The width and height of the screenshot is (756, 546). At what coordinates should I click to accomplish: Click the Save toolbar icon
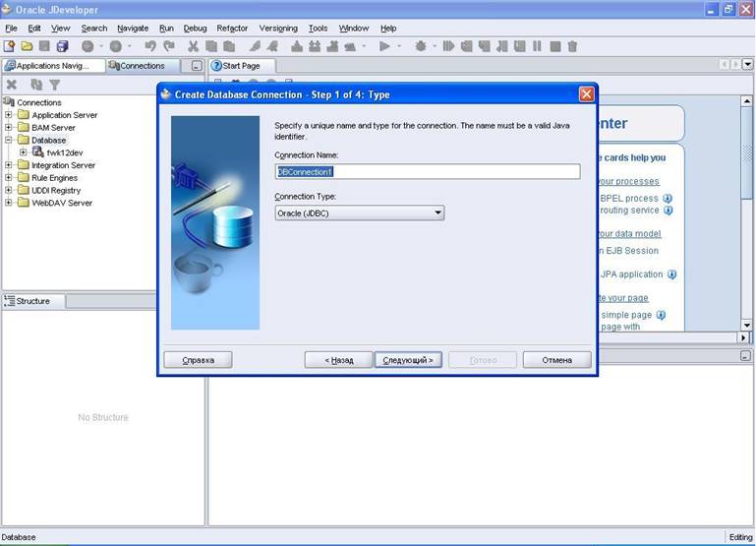coord(44,46)
